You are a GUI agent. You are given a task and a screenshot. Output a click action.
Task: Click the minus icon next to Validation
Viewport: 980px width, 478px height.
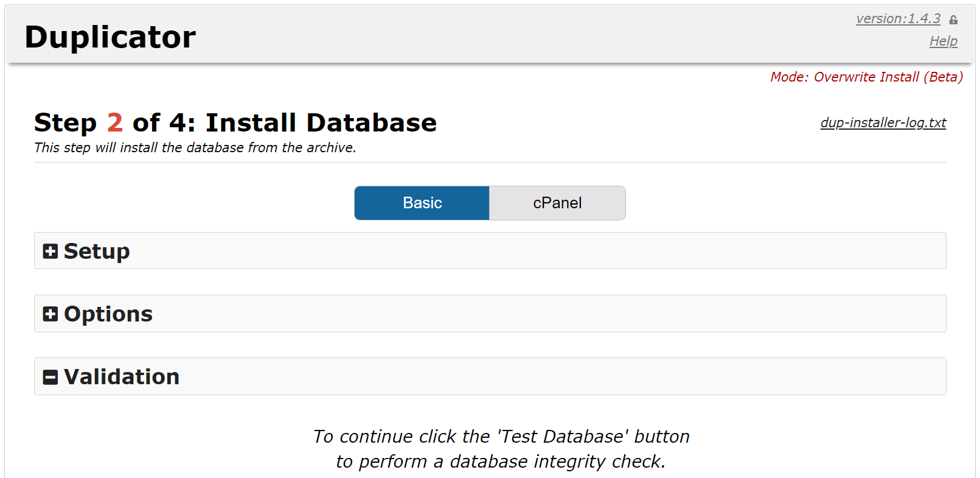click(50, 377)
